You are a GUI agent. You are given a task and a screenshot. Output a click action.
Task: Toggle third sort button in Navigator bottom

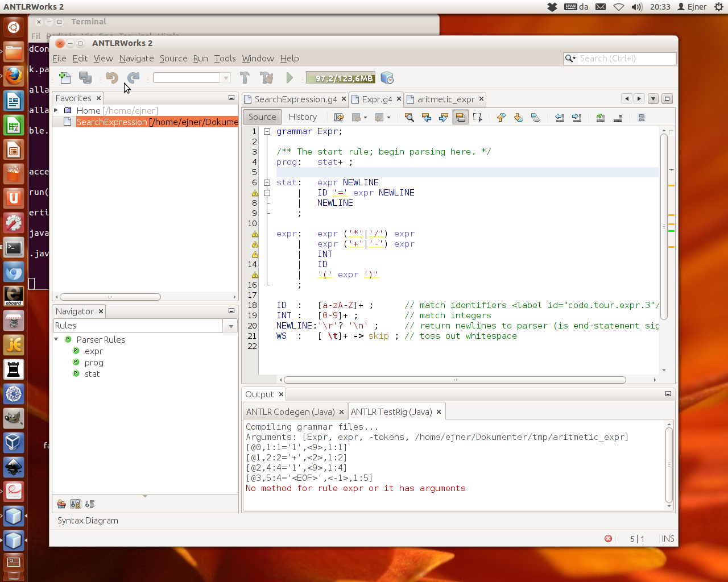tap(90, 504)
